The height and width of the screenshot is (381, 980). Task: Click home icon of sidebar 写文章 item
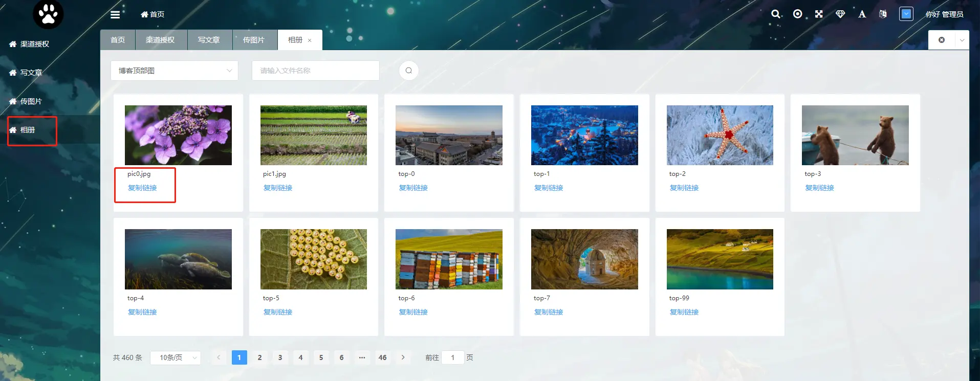pos(13,73)
